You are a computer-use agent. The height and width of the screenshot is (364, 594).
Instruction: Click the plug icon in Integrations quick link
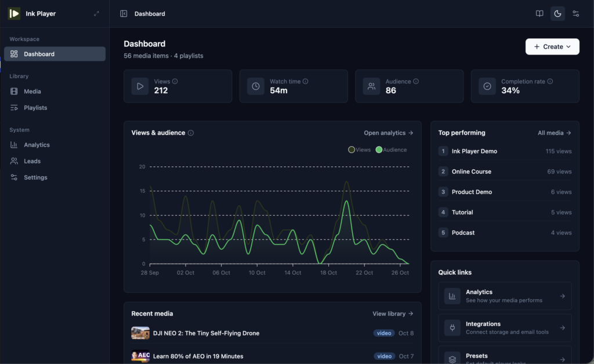[452, 328]
